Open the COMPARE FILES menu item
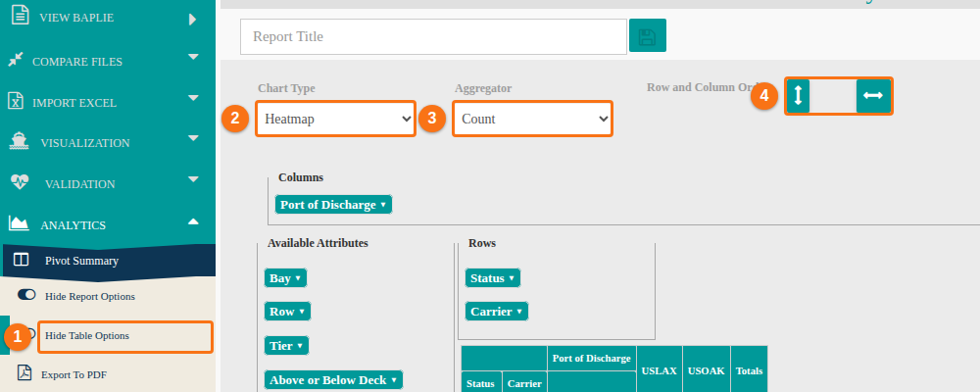The image size is (980, 392). tap(77, 62)
